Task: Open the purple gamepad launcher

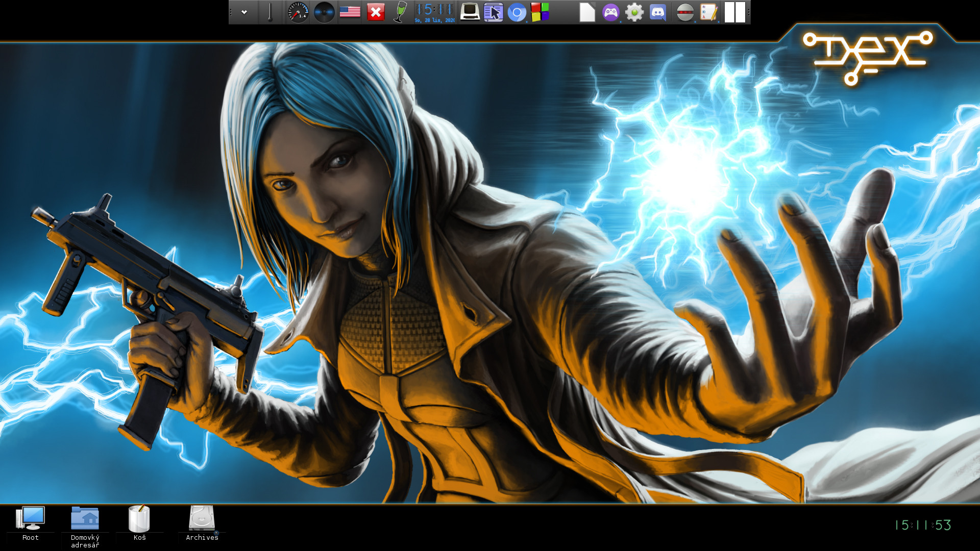Action: point(610,12)
